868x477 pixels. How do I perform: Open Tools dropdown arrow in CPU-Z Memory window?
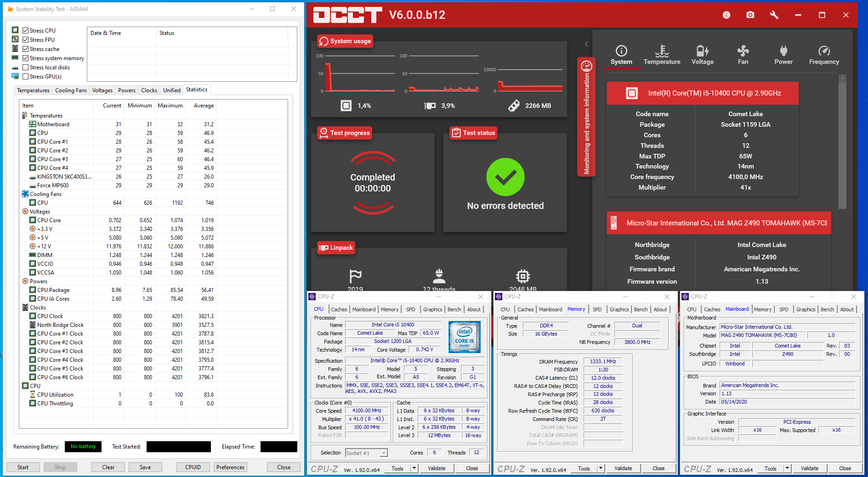click(601, 468)
